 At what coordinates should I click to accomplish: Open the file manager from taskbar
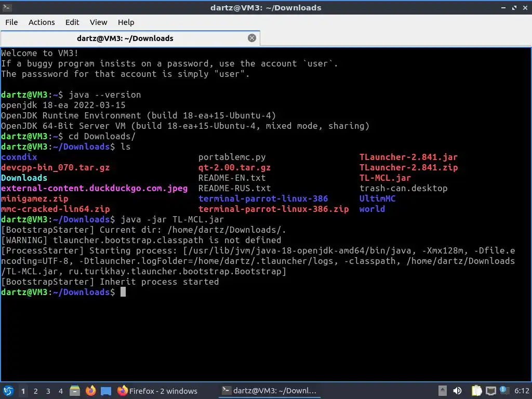(x=75, y=391)
